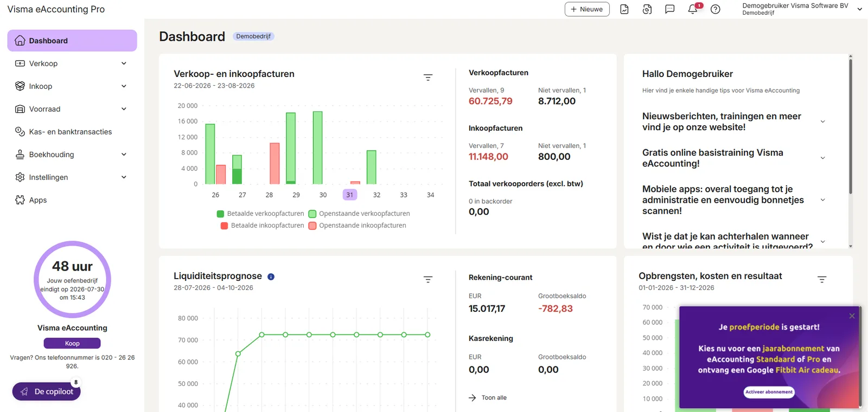This screenshot has height=412, width=868.
Task: Click vervallen inkoopfacturen amount 11.148,00
Action: (x=488, y=157)
